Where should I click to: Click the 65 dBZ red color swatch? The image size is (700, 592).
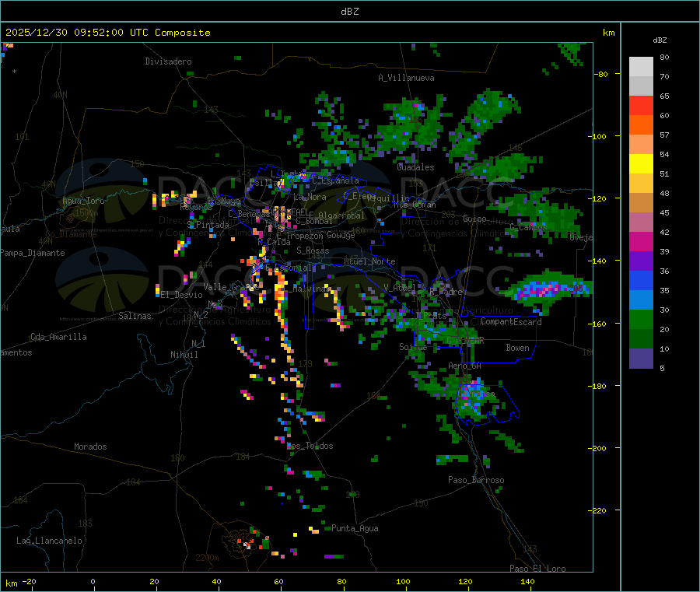pos(641,105)
